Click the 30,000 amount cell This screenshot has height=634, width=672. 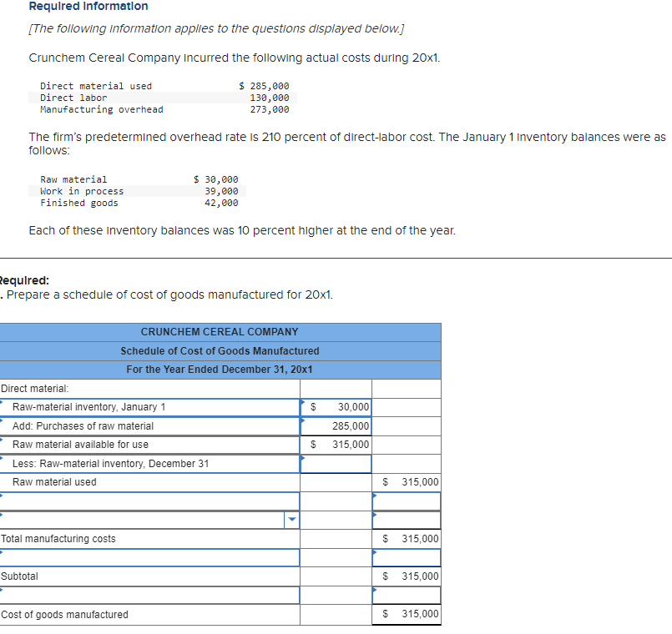tap(336, 407)
